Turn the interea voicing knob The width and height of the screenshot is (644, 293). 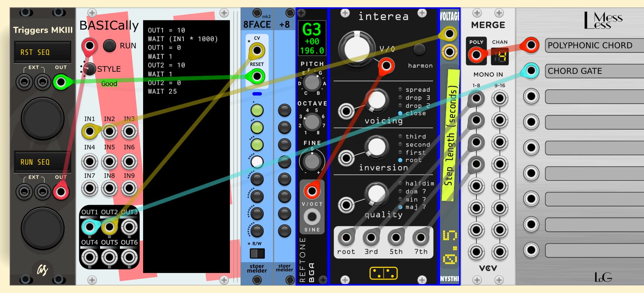click(x=377, y=100)
